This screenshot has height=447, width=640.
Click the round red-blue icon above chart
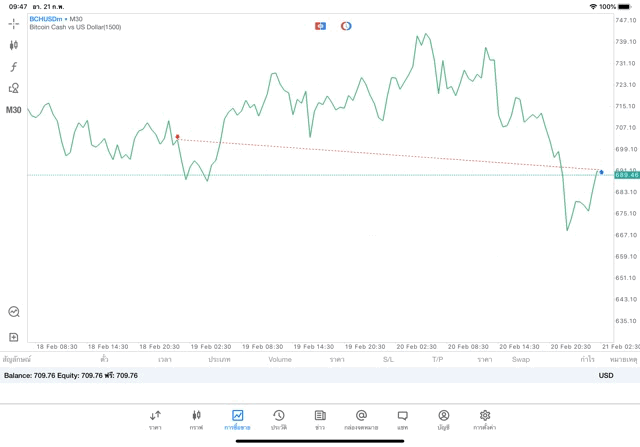click(x=346, y=26)
